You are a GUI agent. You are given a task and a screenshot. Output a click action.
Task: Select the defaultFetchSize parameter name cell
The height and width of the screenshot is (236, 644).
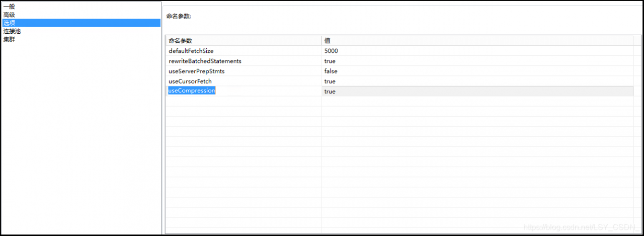pos(191,51)
